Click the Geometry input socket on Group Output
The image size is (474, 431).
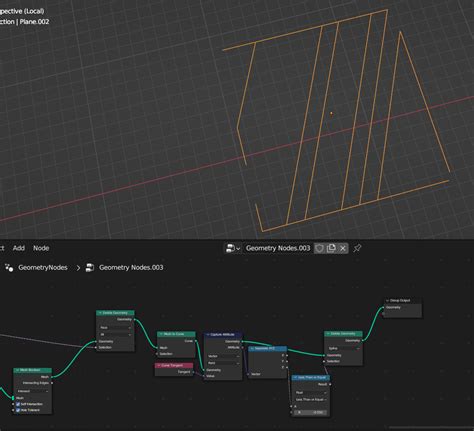384,307
